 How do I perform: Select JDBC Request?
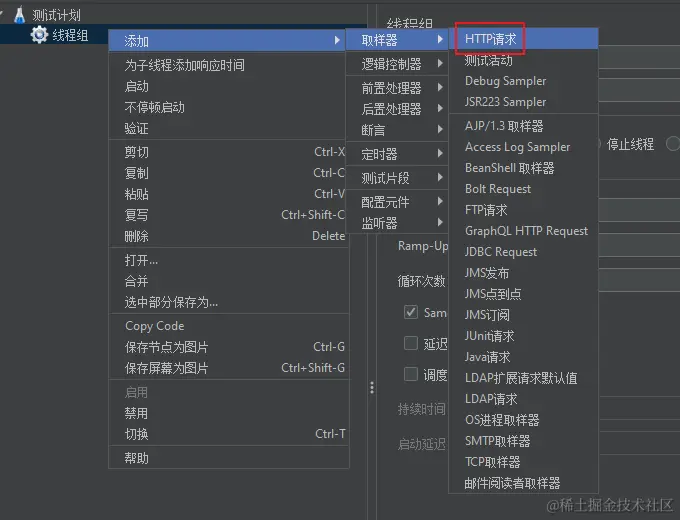click(x=523, y=252)
